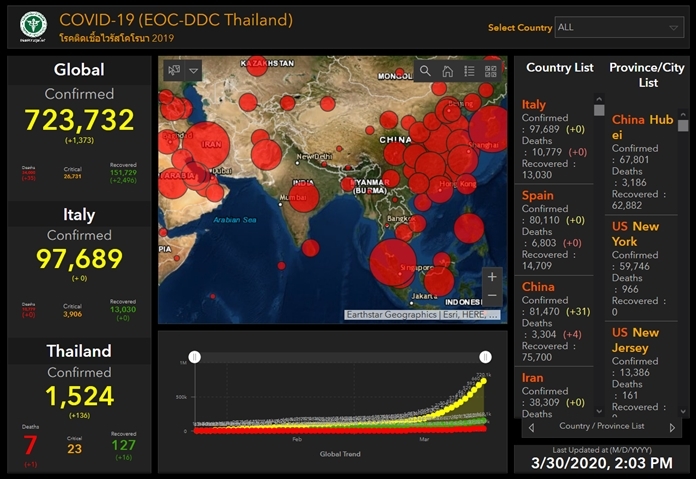696x479 pixels.
Task: Click the map search magnifier icon
Action: (426, 71)
